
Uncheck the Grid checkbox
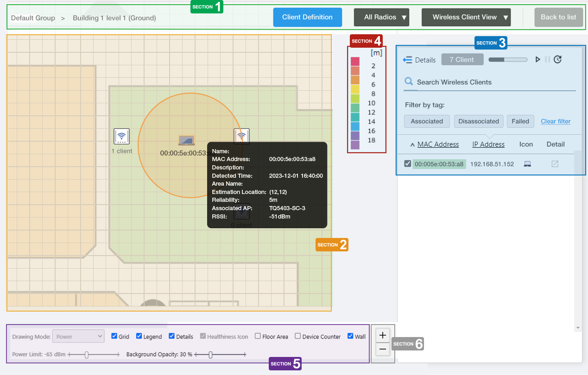pos(114,336)
